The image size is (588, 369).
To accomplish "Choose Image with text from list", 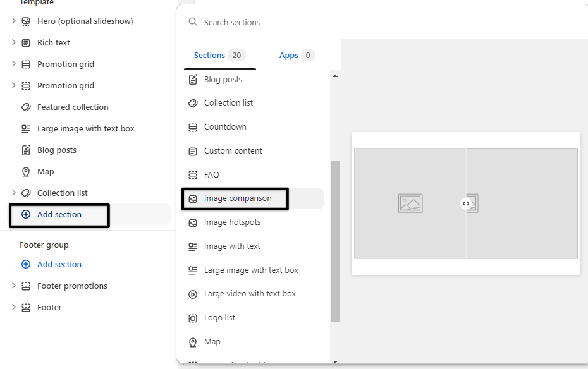I will coord(232,246).
